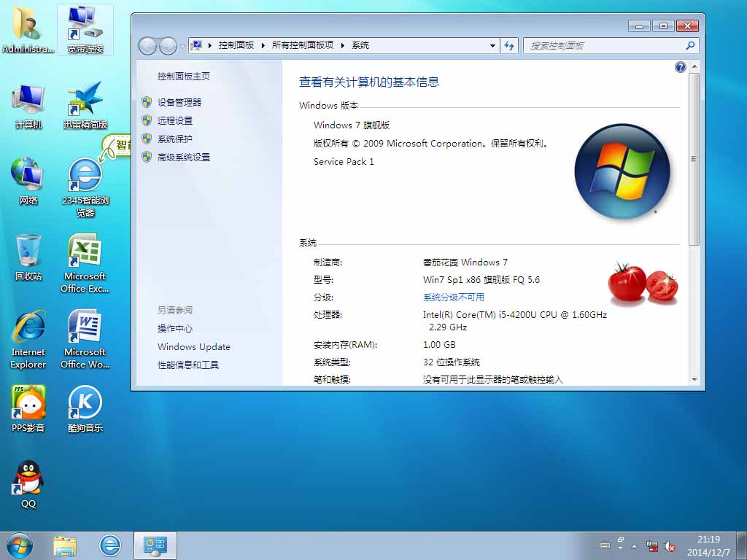
Task: Select the QQ penguin desktop shortcut
Action: click(28, 485)
